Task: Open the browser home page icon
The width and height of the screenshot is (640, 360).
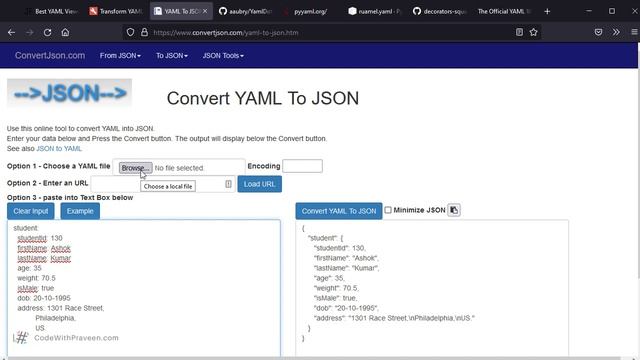Action: point(65,32)
